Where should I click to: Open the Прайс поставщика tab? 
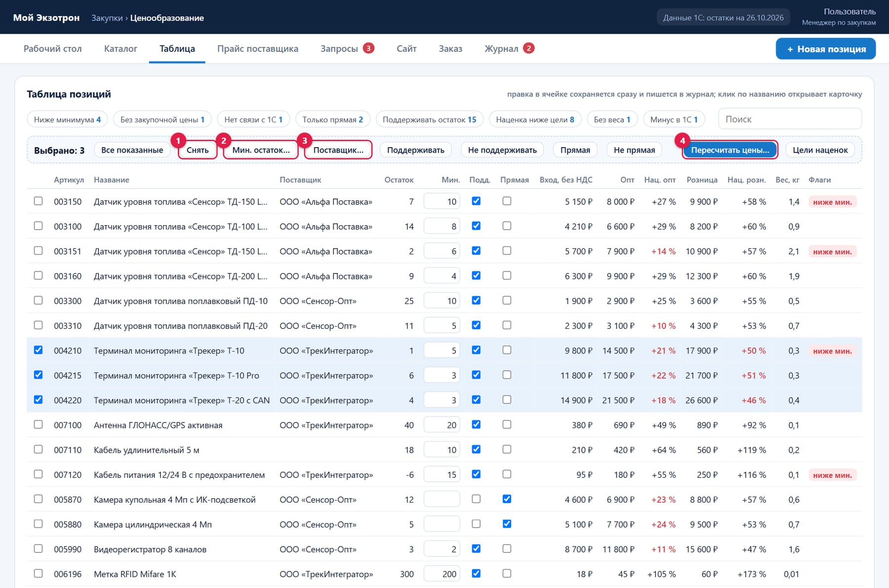[x=258, y=48]
